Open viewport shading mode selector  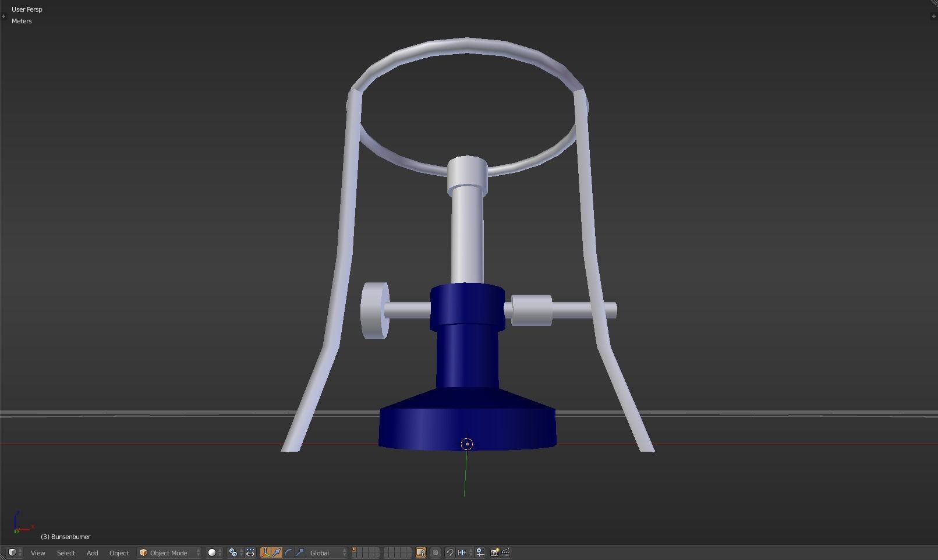tap(215, 552)
